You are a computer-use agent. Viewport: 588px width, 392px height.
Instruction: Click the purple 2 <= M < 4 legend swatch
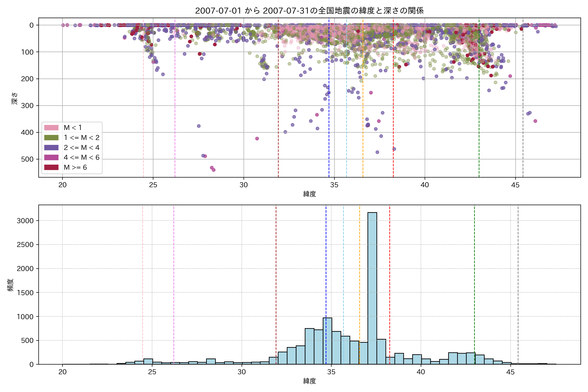[51, 148]
